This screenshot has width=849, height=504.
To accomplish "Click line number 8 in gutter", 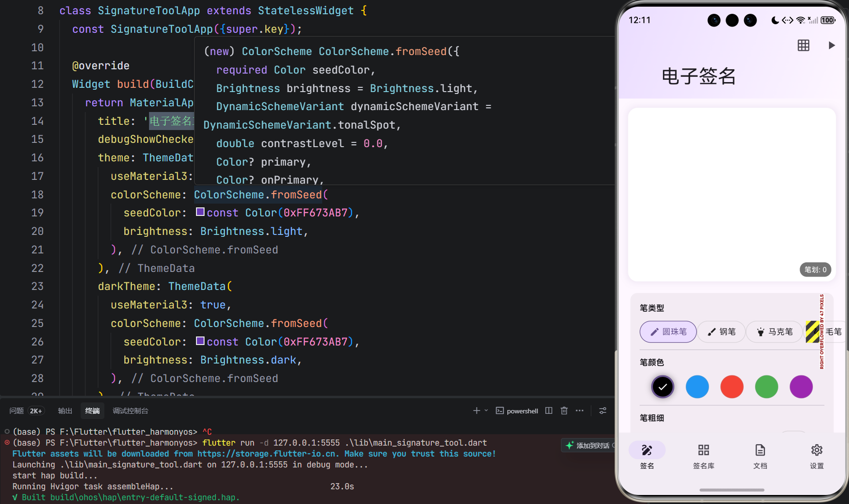I will coord(40,10).
